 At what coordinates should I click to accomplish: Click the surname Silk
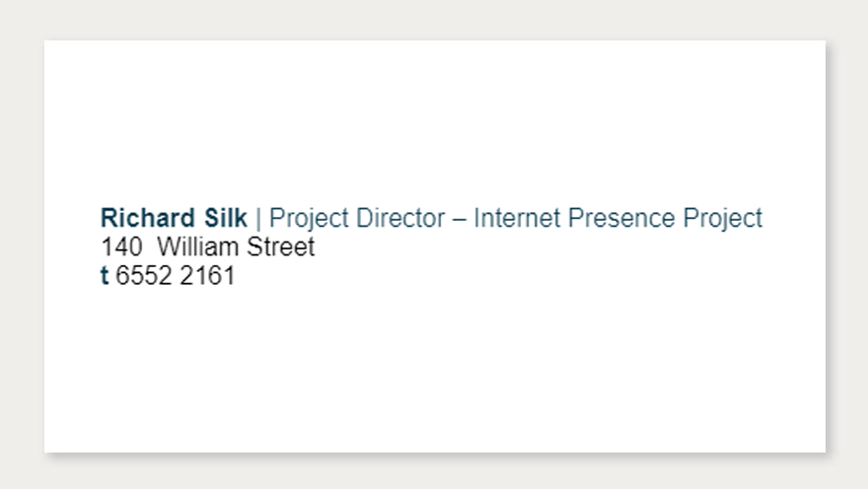pyautogui.click(x=225, y=218)
